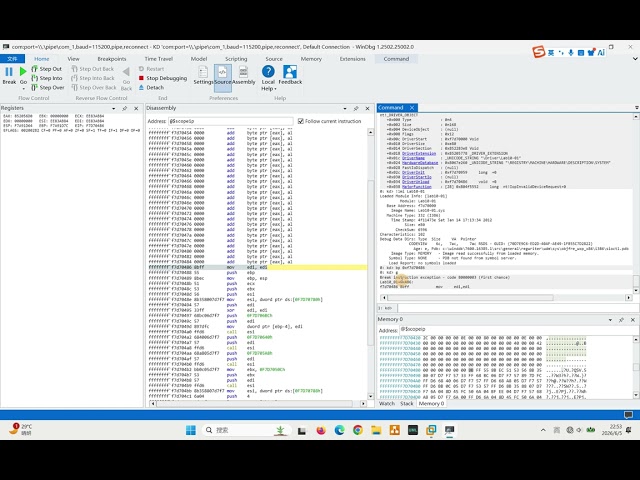Click the Disassembly Address input field
This screenshot has width=640, height=480.
[x=231, y=121]
